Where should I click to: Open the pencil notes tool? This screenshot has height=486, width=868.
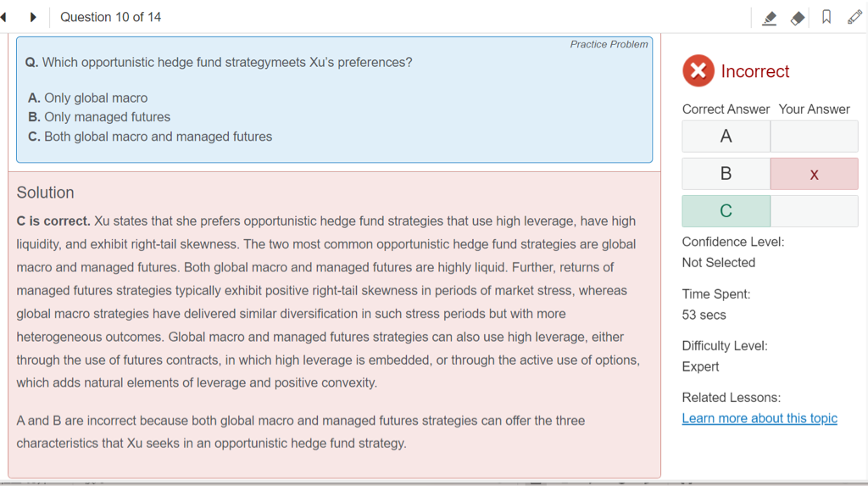pos(854,17)
